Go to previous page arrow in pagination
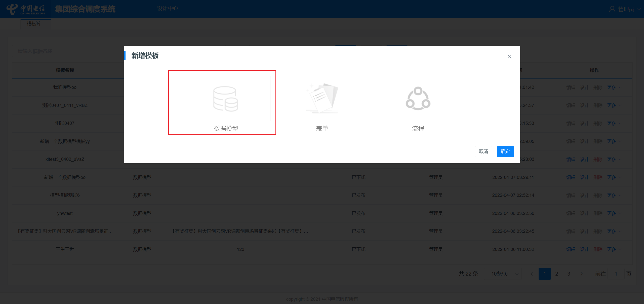This screenshot has width=644, height=304. click(x=532, y=274)
